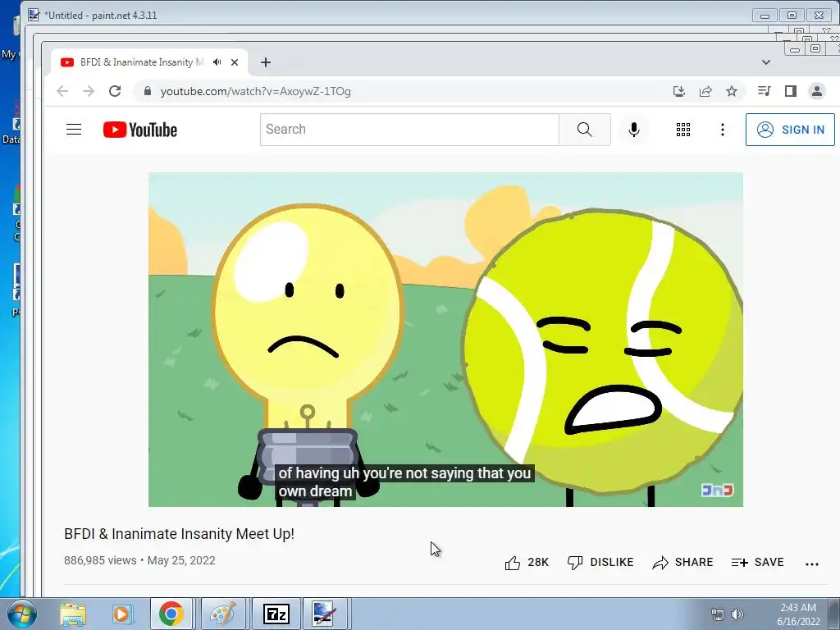The height and width of the screenshot is (630, 840).
Task: Click the SHARE button under video
Action: 683,563
